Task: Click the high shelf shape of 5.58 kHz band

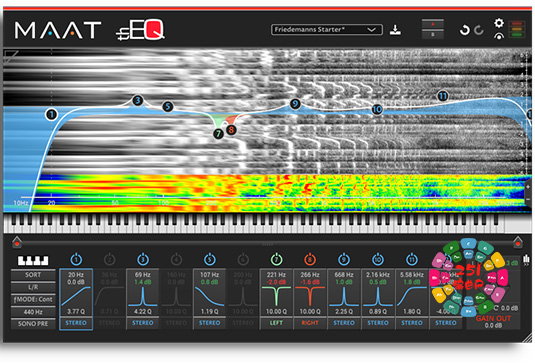Action: [x=412, y=296]
